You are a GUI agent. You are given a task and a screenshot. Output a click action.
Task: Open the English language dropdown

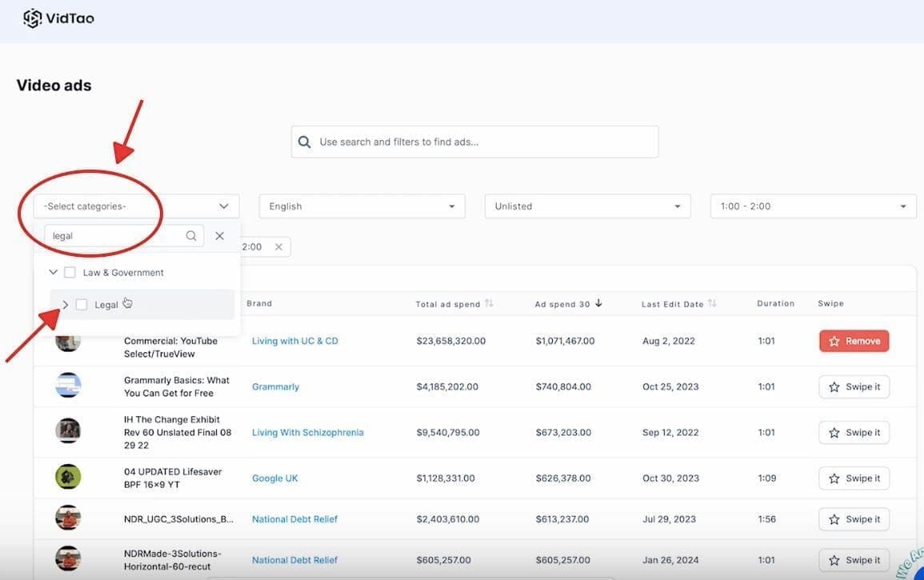click(362, 206)
